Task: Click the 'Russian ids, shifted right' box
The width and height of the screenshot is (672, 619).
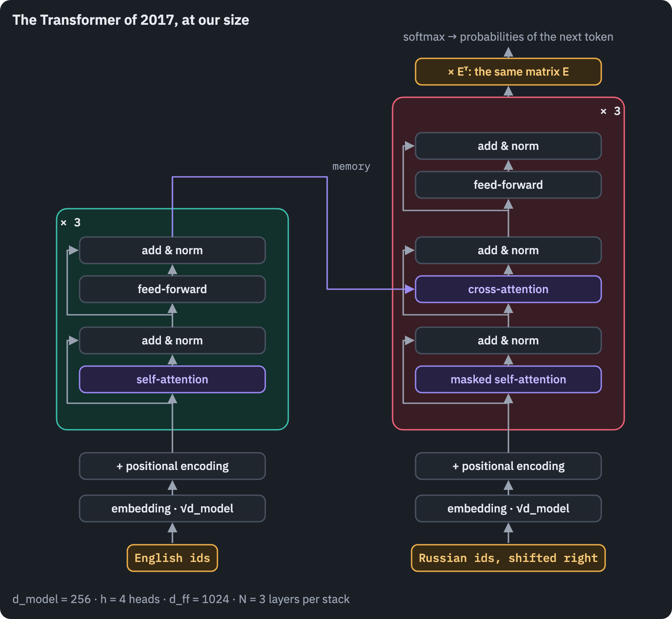Action: tap(508, 558)
